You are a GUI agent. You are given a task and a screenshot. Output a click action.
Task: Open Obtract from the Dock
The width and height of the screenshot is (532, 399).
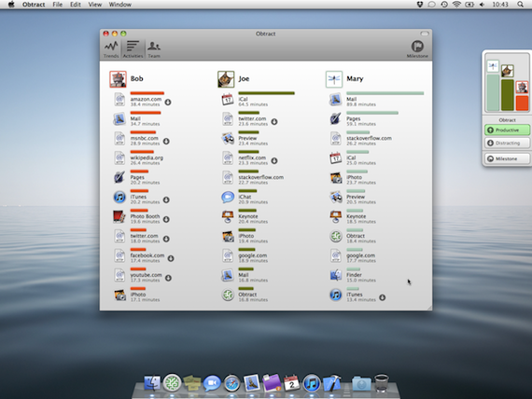click(x=172, y=383)
